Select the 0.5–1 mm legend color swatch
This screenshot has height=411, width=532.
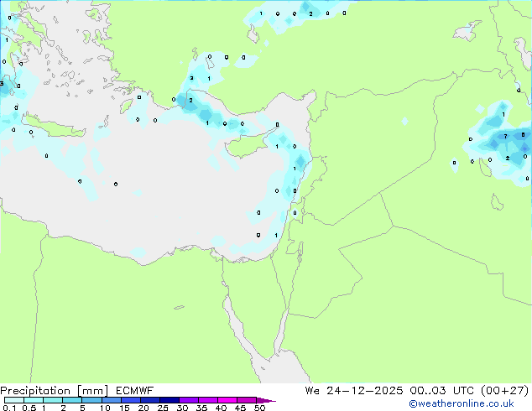click(x=34, y=400)
